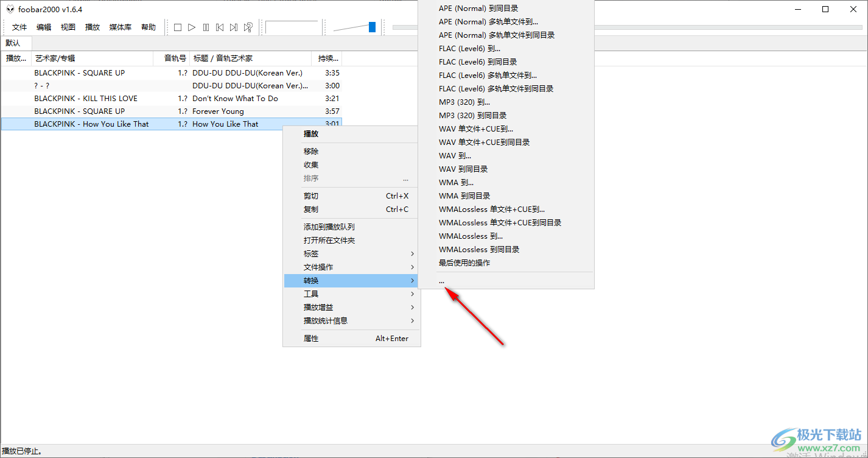The image size is (868, 458).
Task: Expand the 工具 submenu
Action: tap(352, 294)
